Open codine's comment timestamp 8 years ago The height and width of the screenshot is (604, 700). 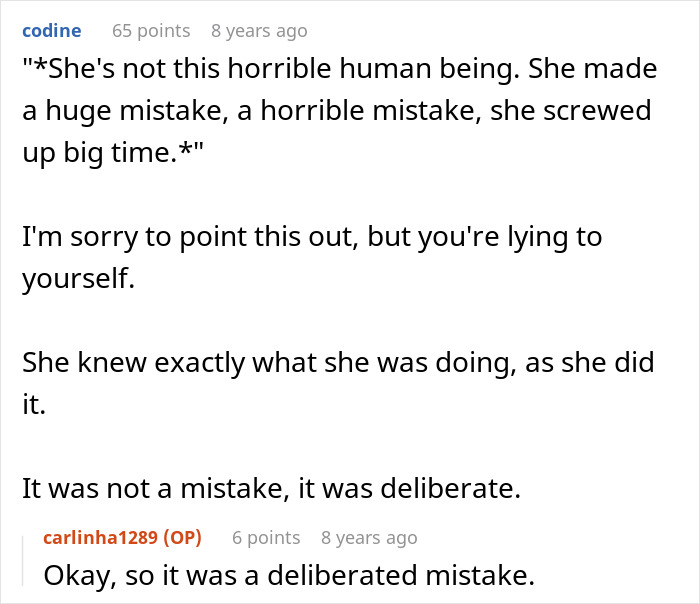coord(259,31)
